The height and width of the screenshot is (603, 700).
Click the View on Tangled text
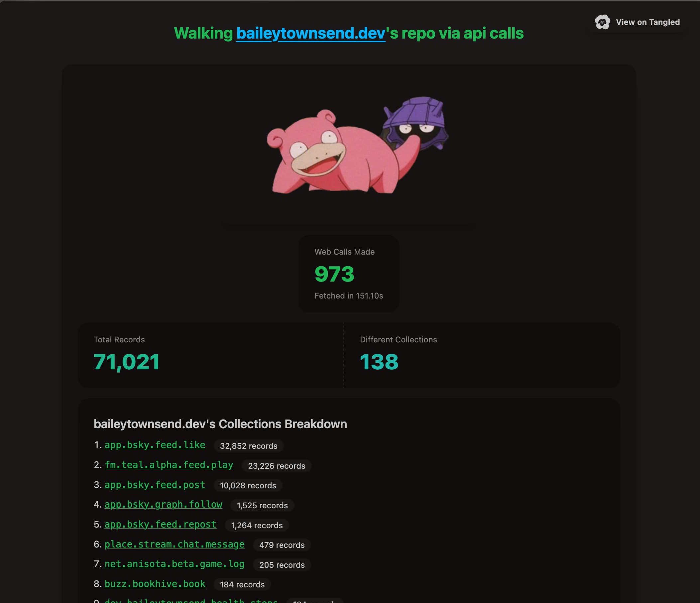point(647,22)
